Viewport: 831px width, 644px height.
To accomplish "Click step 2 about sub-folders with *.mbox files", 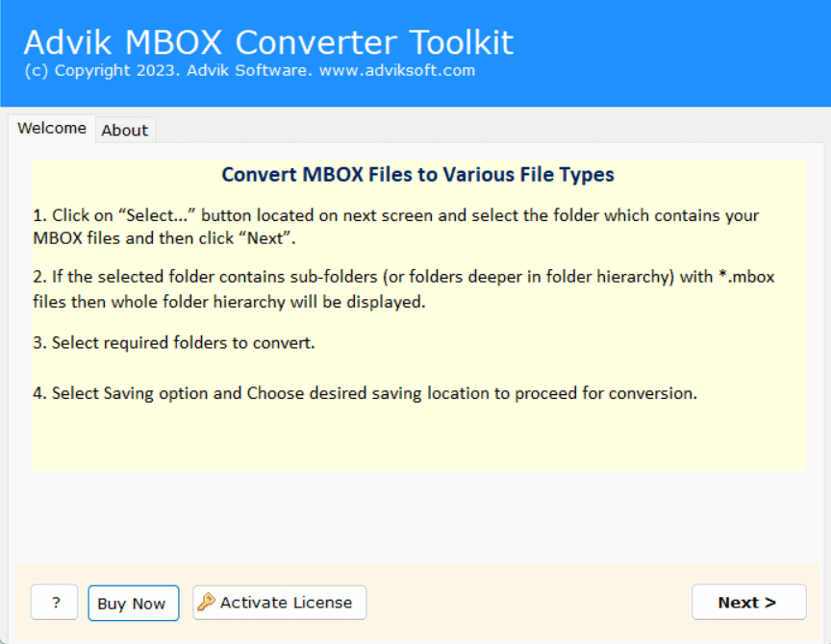I will (x=403, y=289).
